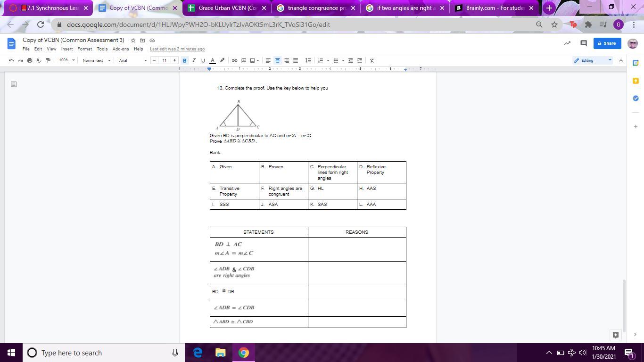Show the document outline

(14, 84)
